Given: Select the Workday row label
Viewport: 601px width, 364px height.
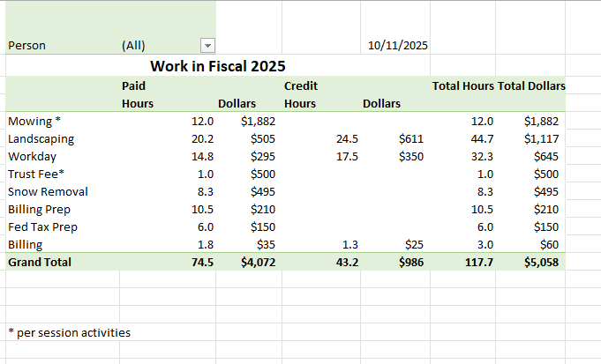Looking at the screenshot, I should click(x=32, y=156).
